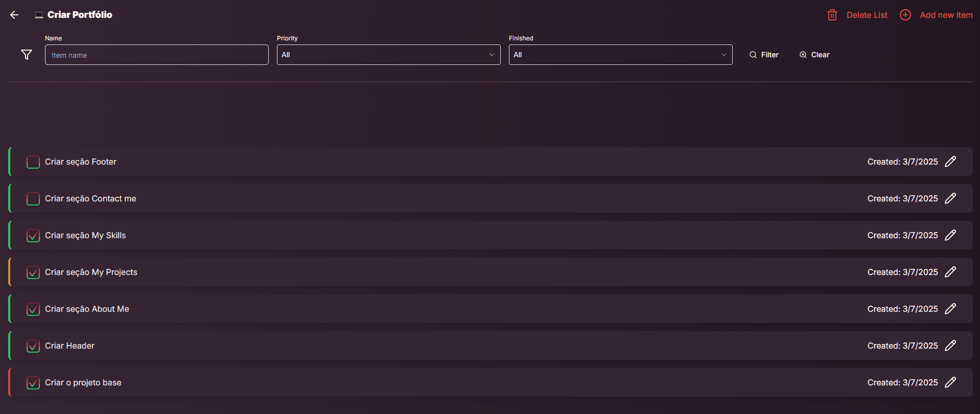
Task: Edit 'Criar o projeto base' pencil icon
Action: point(950,382)
